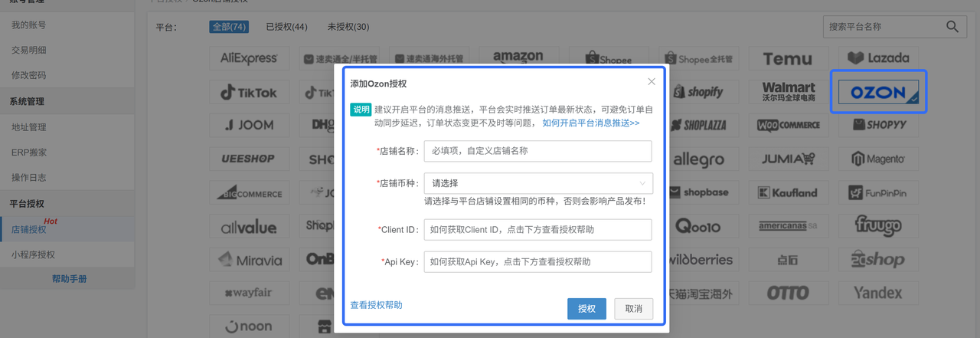
Task: Open the 店铺币种 请选择 dropdown
Action: [x=538, y=183]
